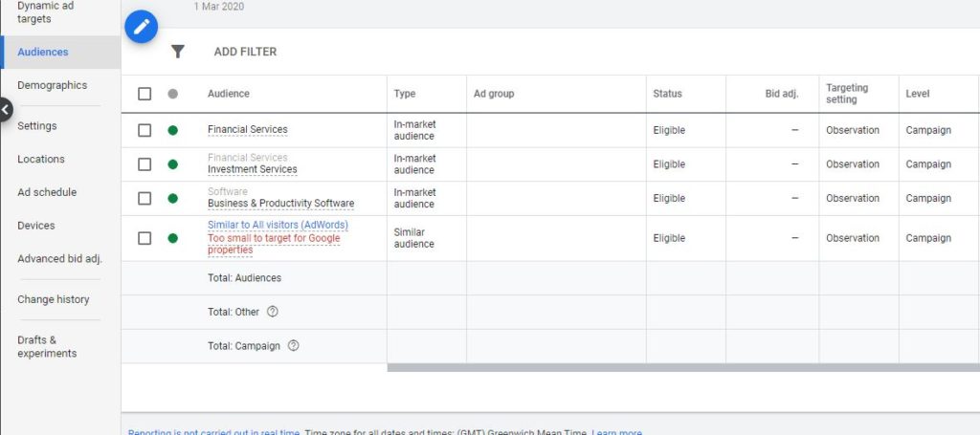Open Change history from the sidebar
This screenshot has width=980, height=435.
53,299
